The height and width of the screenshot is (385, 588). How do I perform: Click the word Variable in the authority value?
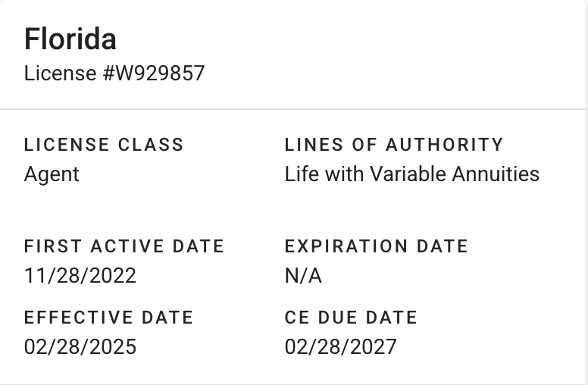coord(408,174)
